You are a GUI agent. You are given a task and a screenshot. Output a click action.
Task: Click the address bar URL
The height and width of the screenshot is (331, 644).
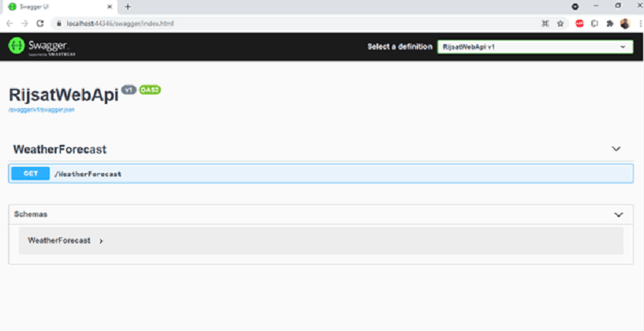point(120,24)
